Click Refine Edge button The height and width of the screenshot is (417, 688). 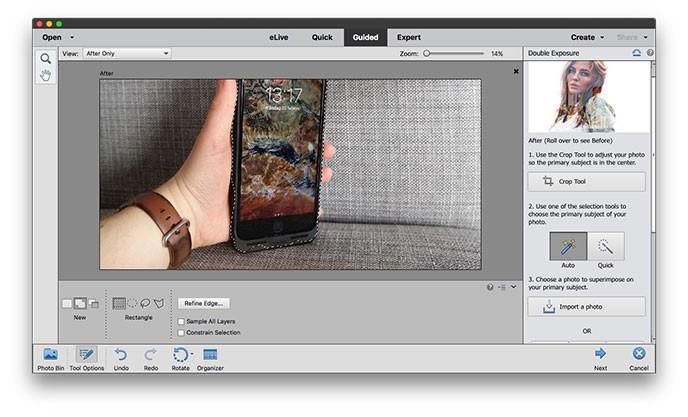point(204,303)
